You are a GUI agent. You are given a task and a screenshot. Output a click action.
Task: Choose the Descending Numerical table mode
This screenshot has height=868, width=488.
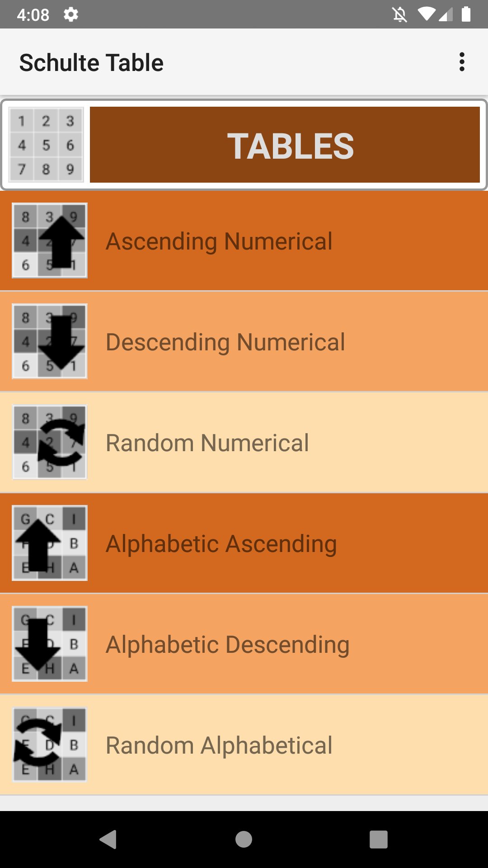click(x=244, y=342)
